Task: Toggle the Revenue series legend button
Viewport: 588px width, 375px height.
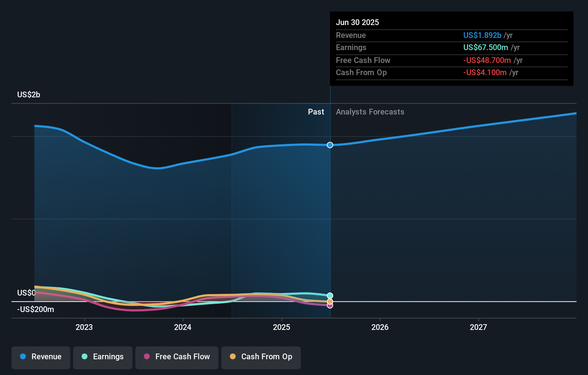Action: tap(41, 357)
